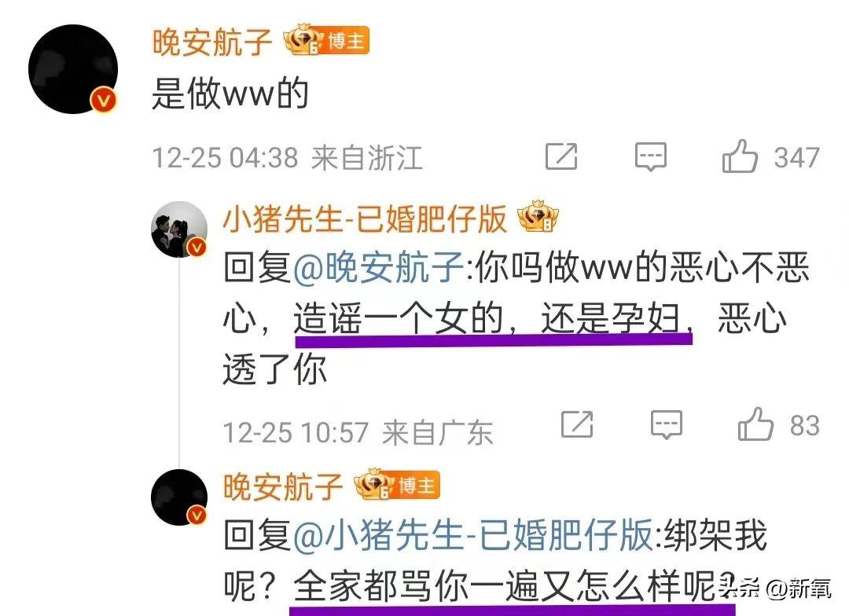Tap the 博主 badge on the bottom reply
Image resolution: width=849 pixels, height=616 pixels.
point(397,485)
